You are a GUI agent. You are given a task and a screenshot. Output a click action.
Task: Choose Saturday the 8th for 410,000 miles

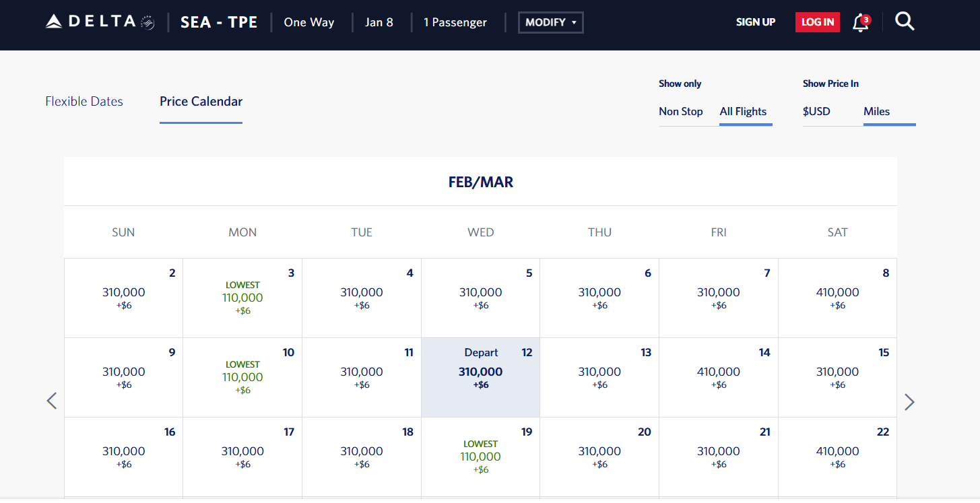pos(837,298)
